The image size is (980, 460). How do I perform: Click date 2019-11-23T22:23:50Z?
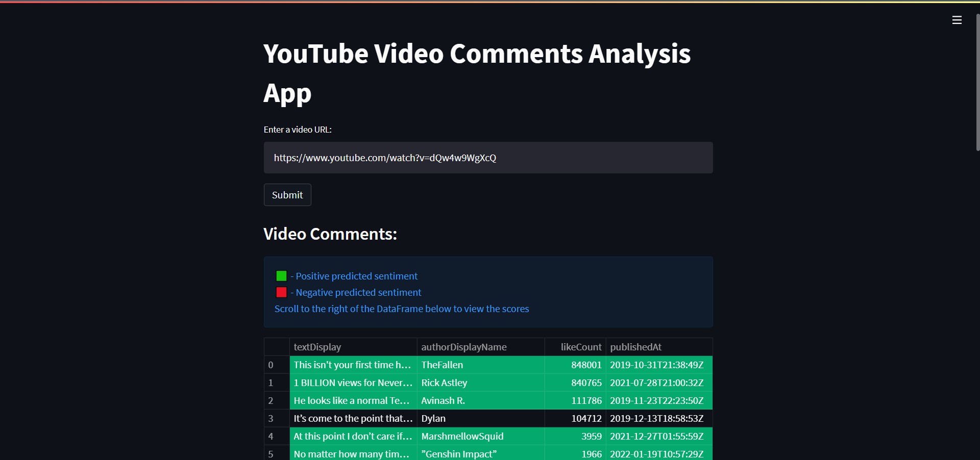point(659,400)
